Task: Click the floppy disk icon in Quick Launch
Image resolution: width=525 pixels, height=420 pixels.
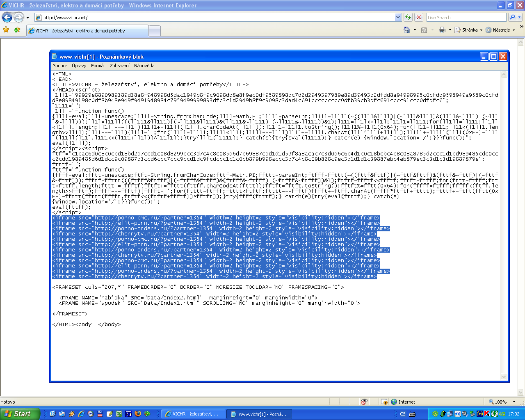Action: click(100, 414)
